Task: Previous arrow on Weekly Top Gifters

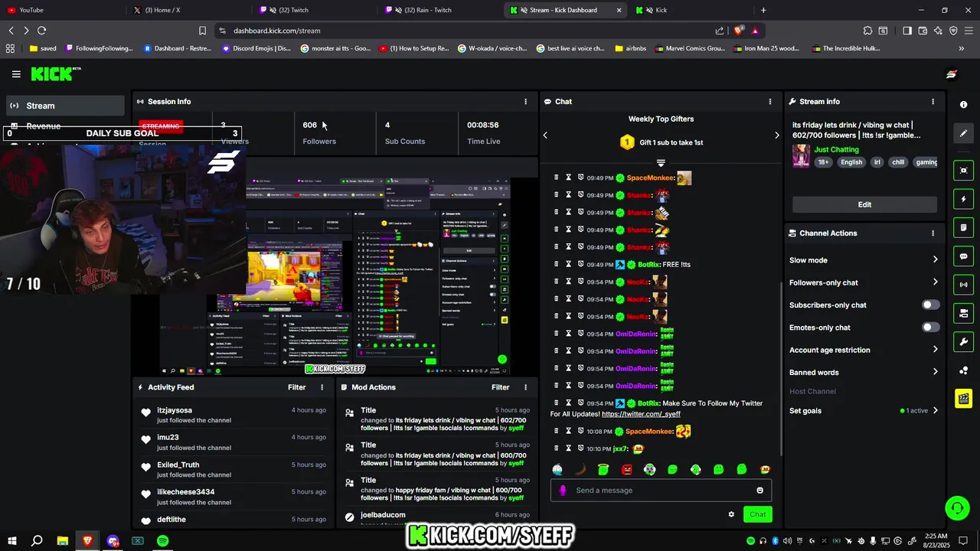Action: (545, 135)
